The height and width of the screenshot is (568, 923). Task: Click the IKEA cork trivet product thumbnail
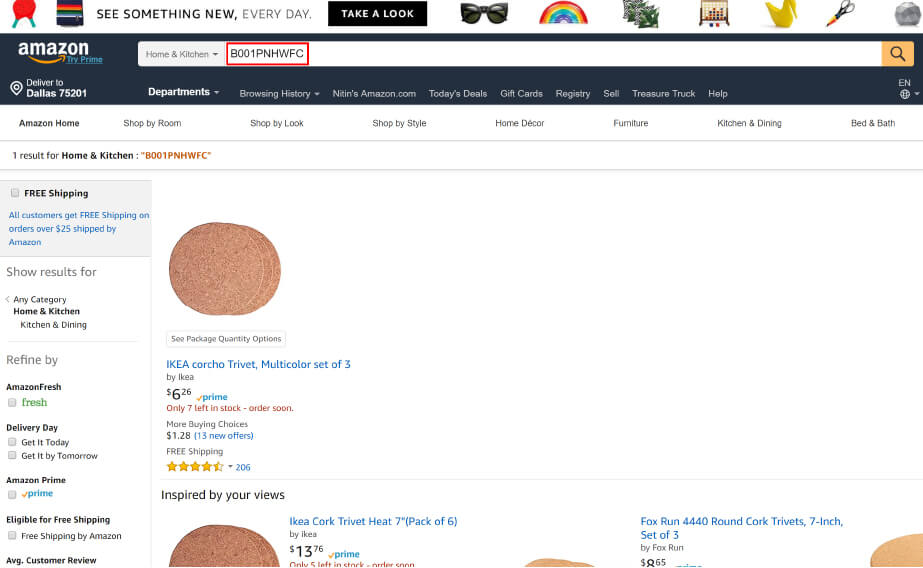point(225,268)
